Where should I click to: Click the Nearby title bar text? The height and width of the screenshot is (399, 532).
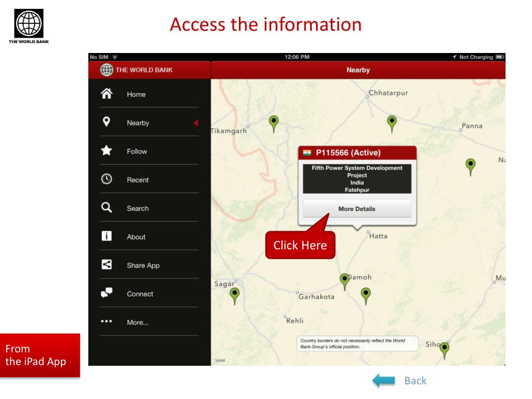click(358, 70)
